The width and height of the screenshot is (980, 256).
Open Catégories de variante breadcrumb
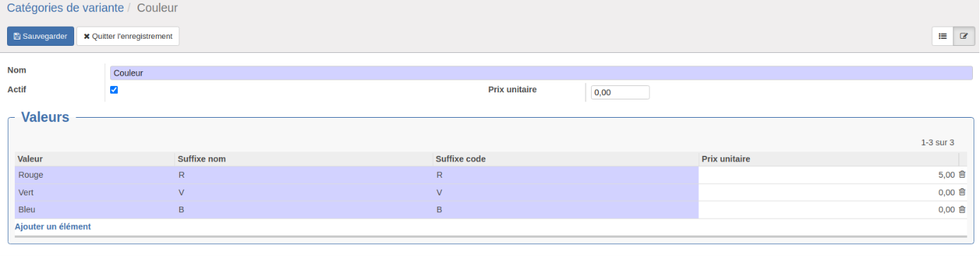pyautogui.click(x=66, y=8)
